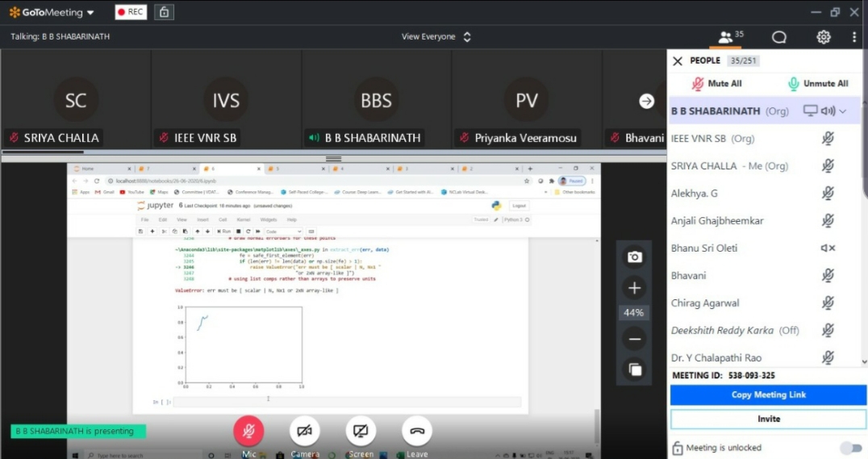
Task: Zoom out with the minus icon
Action: [634, 340]
